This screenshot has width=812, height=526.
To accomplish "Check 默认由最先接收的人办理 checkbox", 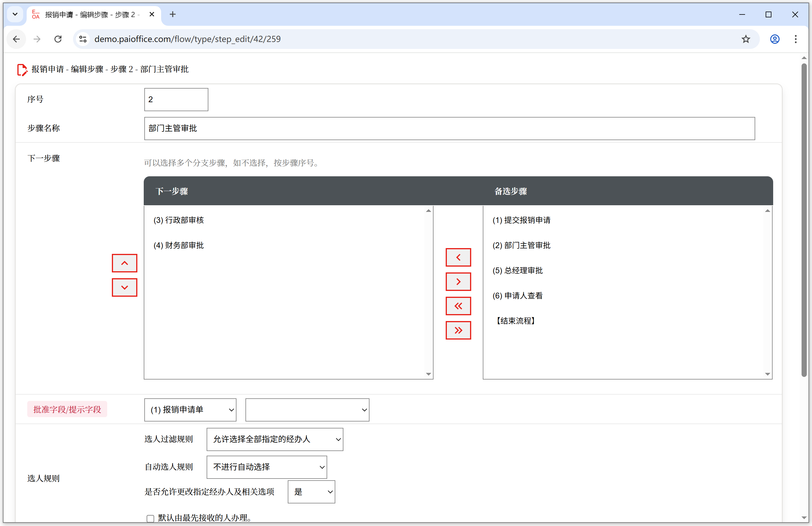I will (x=150, y=518).
